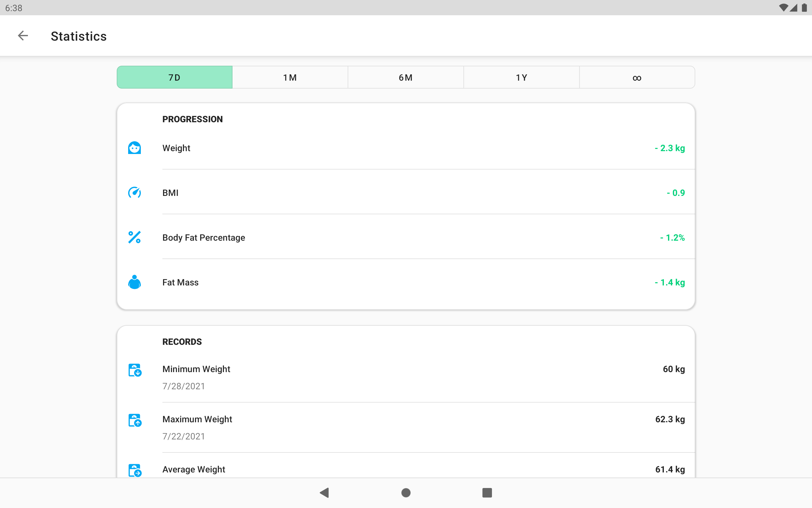Screen dimensions: 812x508
Task: Go back using the arrow icon
Action: [x=23, y=36]
